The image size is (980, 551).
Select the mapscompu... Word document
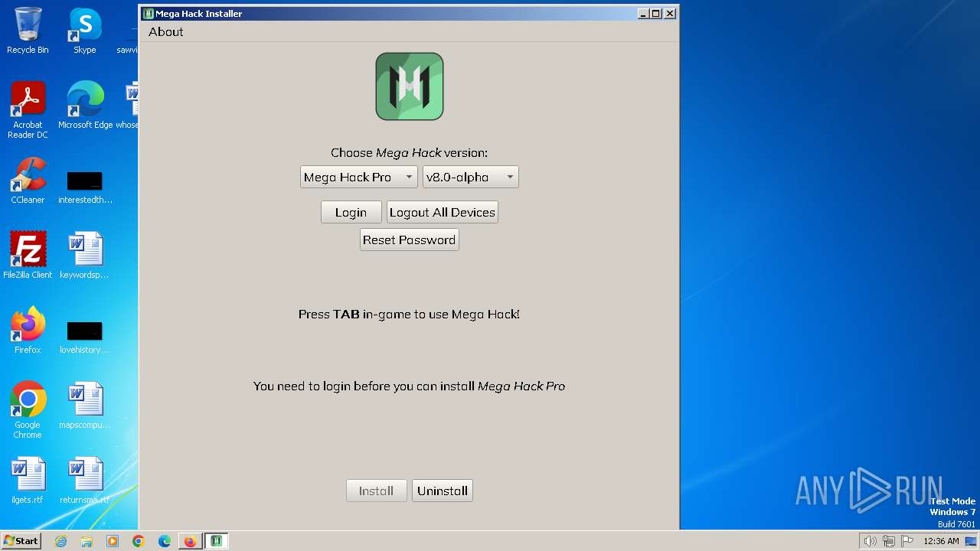pos(85,406)
